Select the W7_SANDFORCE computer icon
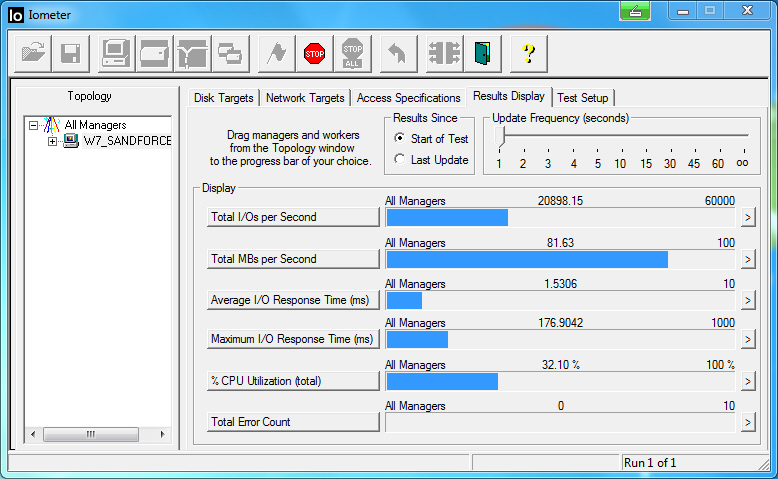 tap(71, 141)
